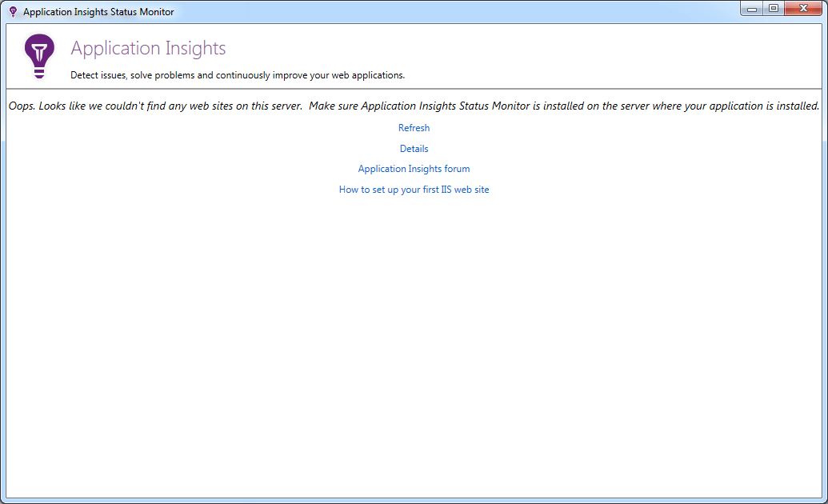
Task: Click the tagline about solving problems
Action: (x=237, y=74)
